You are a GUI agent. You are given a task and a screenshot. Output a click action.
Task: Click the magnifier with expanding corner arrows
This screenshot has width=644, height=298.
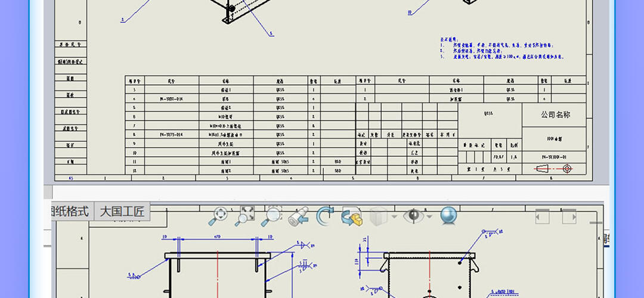pyautogui.click(x=245, y=216)
